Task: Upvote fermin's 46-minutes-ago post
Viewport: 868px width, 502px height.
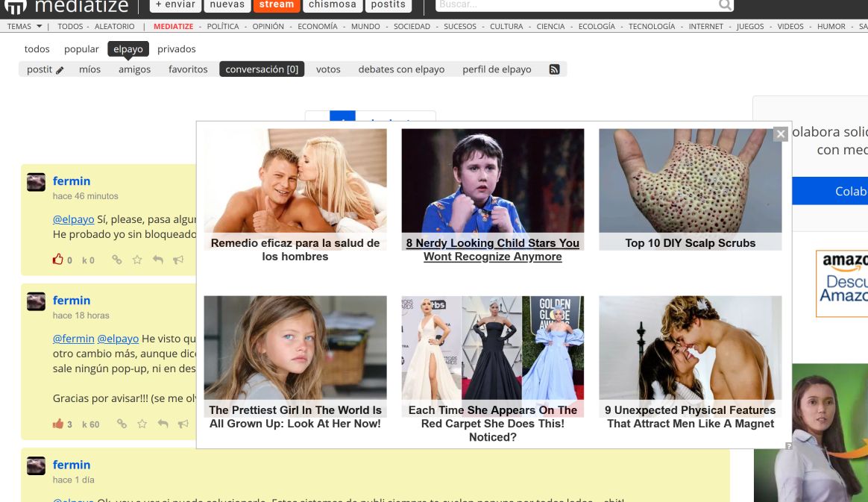Action: (x=58, y=259)
